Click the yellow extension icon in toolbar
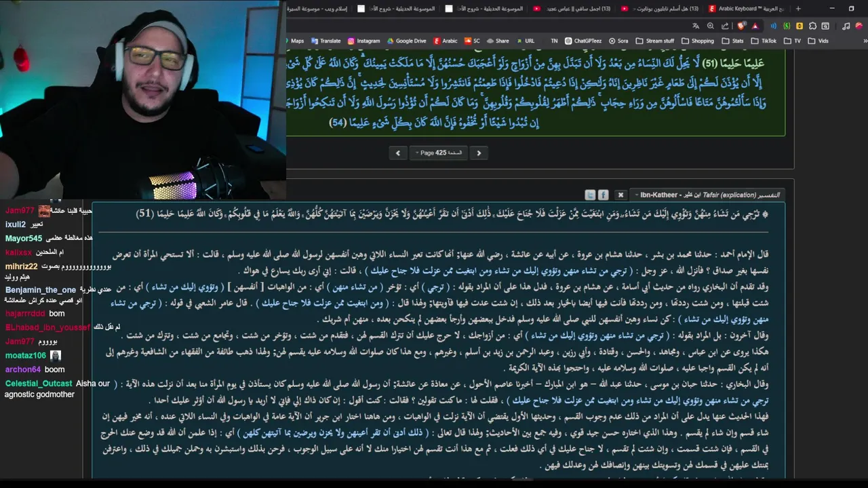The width and height of the screenshot is (868, 488). point(800,26)
